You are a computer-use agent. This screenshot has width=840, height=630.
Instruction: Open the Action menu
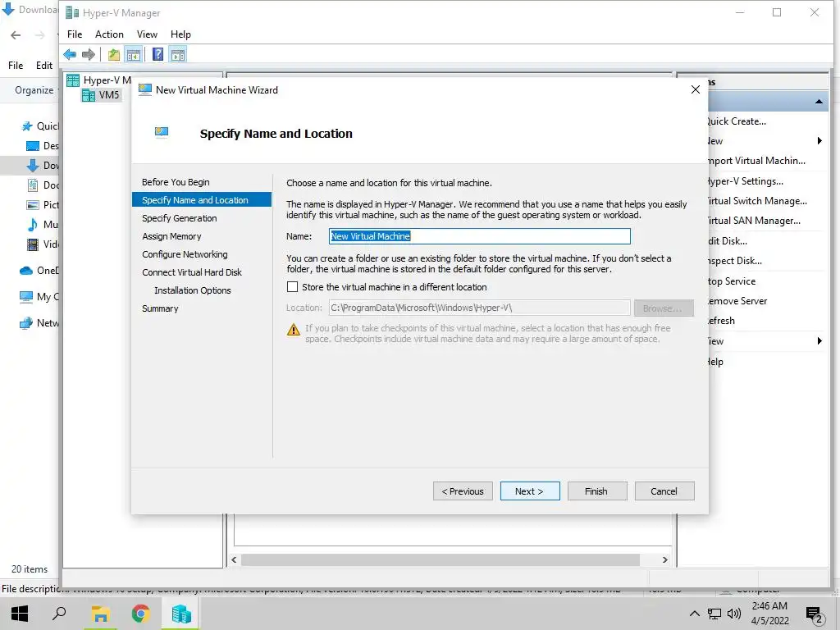pyautogui.click(x=109, y=34)
